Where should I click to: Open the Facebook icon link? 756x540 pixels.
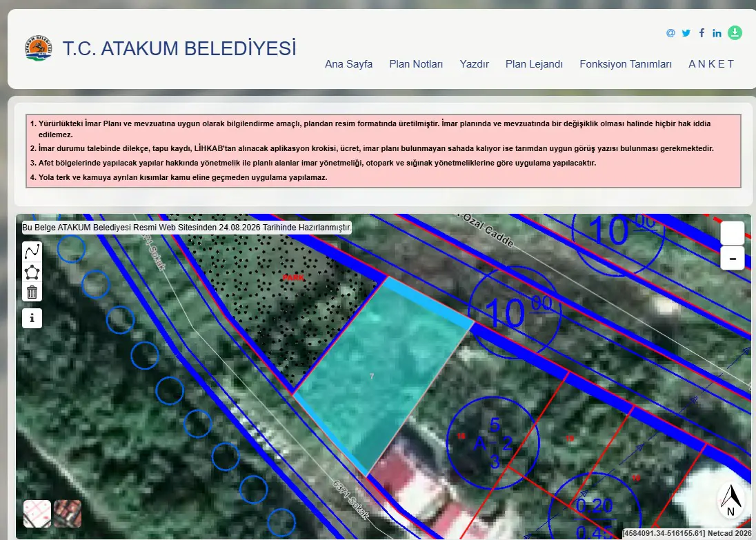[x=702, y=33]
